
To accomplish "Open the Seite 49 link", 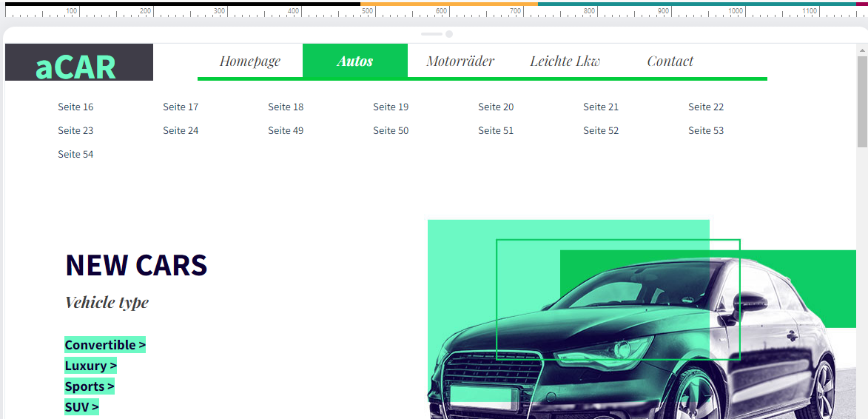I will click(286, 131).
